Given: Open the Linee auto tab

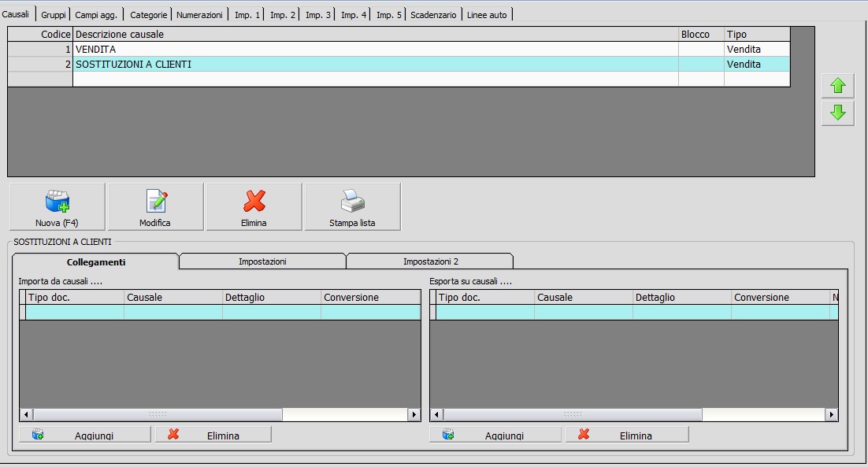Looking at the screenshot, I should pos(487,15).
